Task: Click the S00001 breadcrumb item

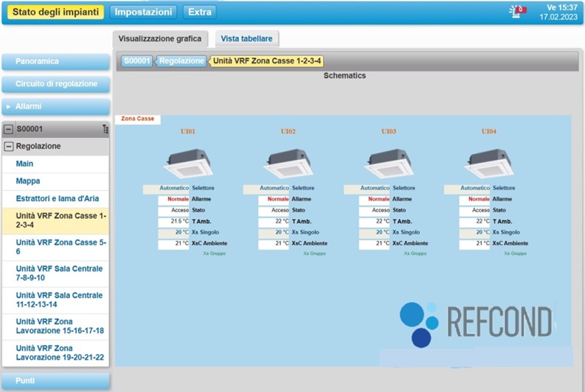Action: coord(136,61)
